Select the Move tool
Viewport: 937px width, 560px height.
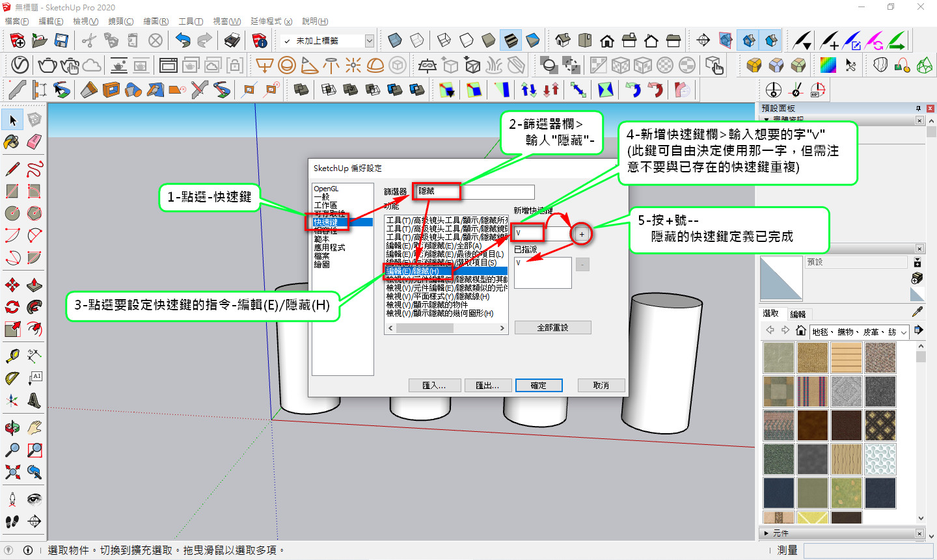pyautogui.click(x=12, y=285)
